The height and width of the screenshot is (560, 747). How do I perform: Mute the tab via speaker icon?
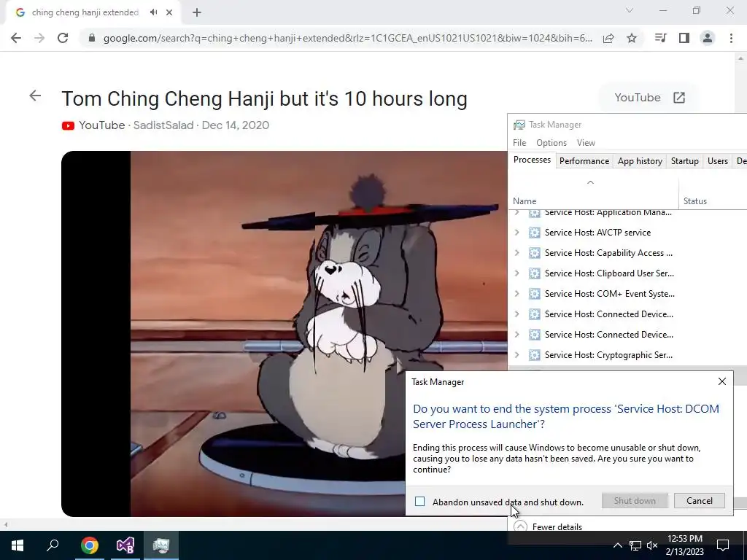(x=153, y=12)
